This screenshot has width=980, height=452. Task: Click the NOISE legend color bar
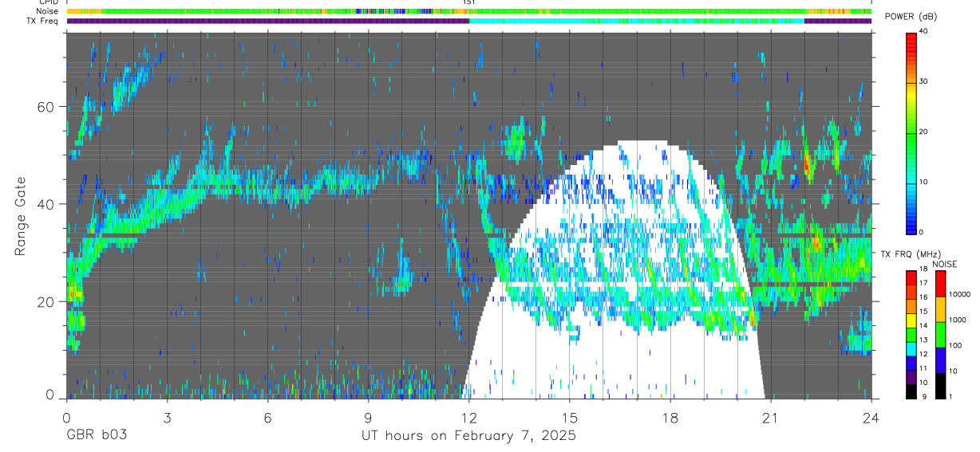tap(939, 333)
